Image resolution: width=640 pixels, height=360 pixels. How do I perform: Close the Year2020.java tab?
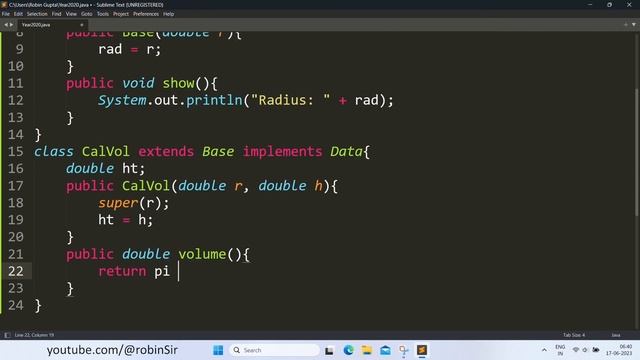tap(82, 25)
